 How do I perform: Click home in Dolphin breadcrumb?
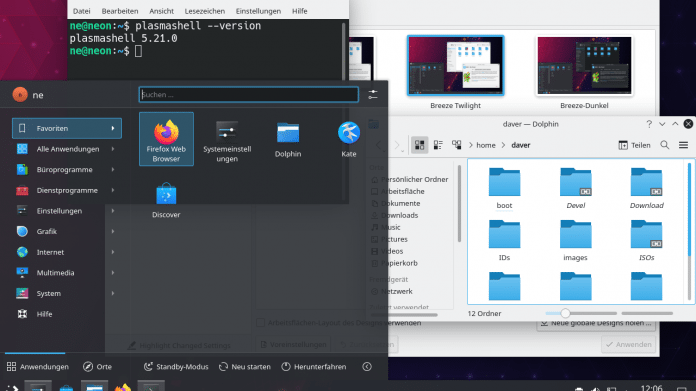tap(486, 145)
